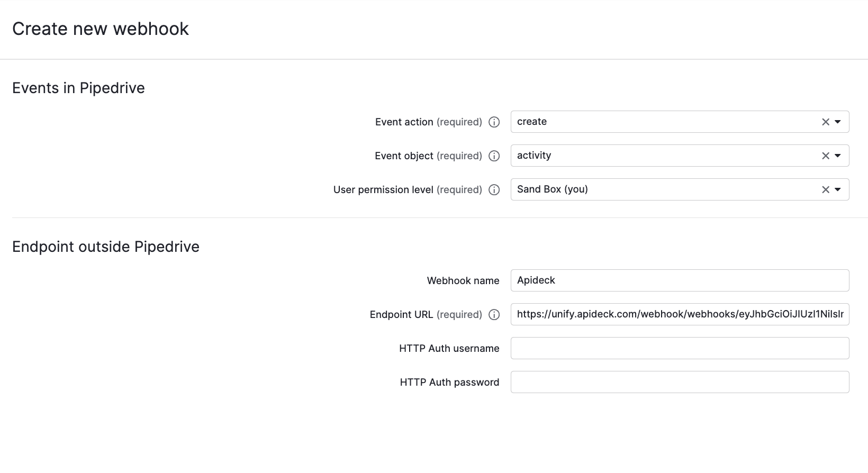Click the Webhook name field showing Apideck
Viewport: 868px width, 473px height.
[680, 280]
